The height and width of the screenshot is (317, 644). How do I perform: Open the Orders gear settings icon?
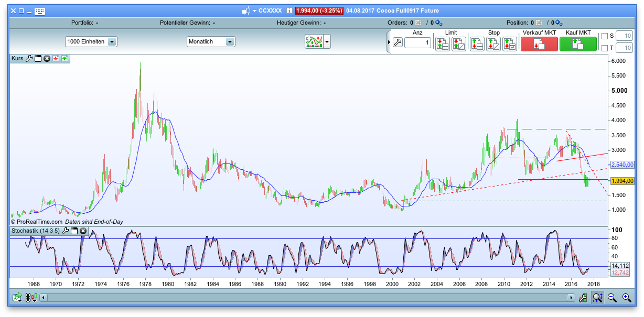(438, 23)
